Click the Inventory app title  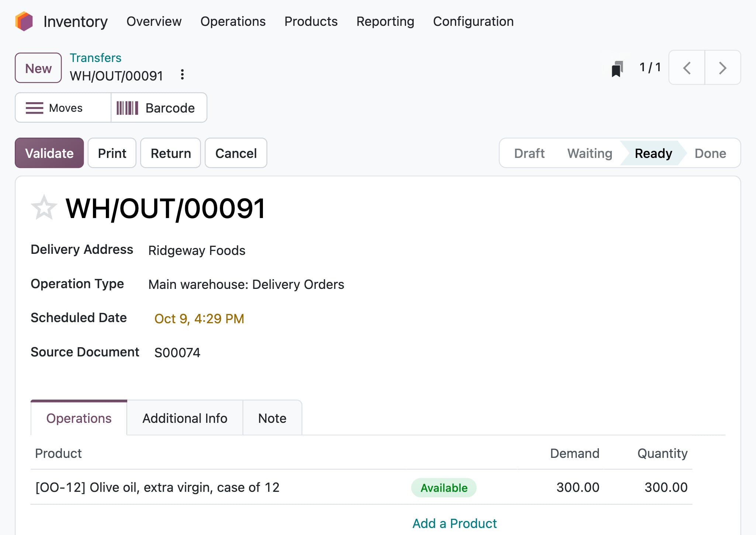coord(76,22)
